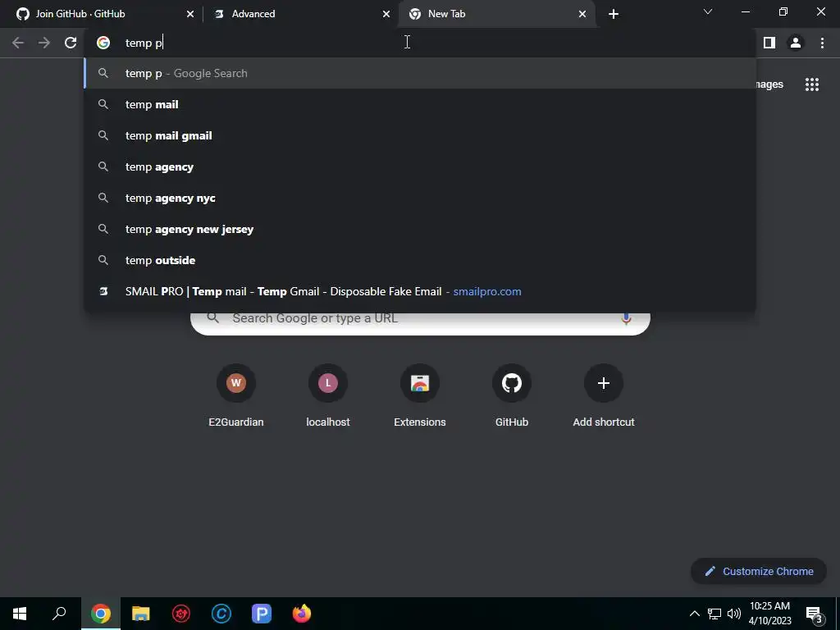This screenshot has height=630, width=840.
Task: Close the Join GitHub tab
Action: point(190,14)
